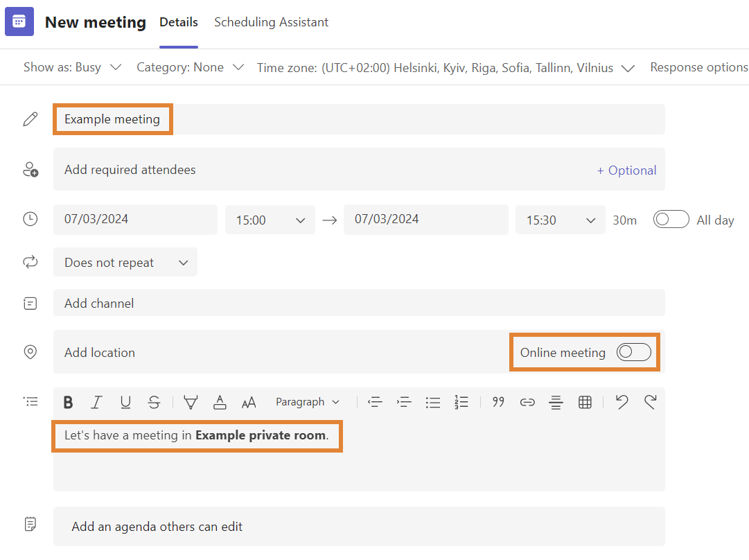The image size is (749, 560).
Task: Open the font color picker
Action: 220,402
